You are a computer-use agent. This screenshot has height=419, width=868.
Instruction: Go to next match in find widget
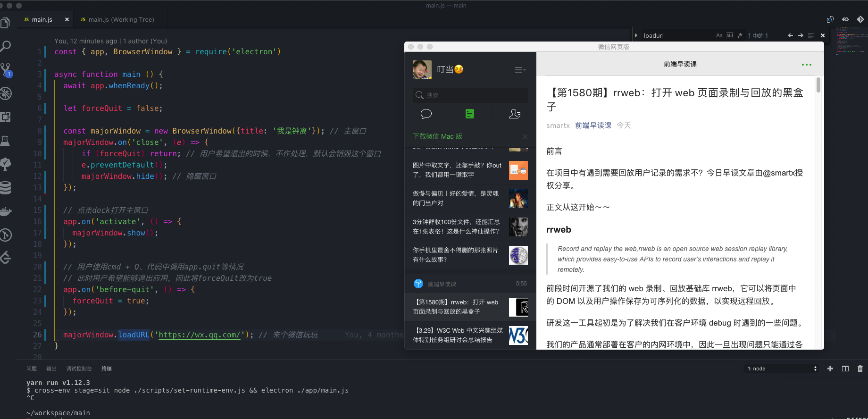(801, 35)
